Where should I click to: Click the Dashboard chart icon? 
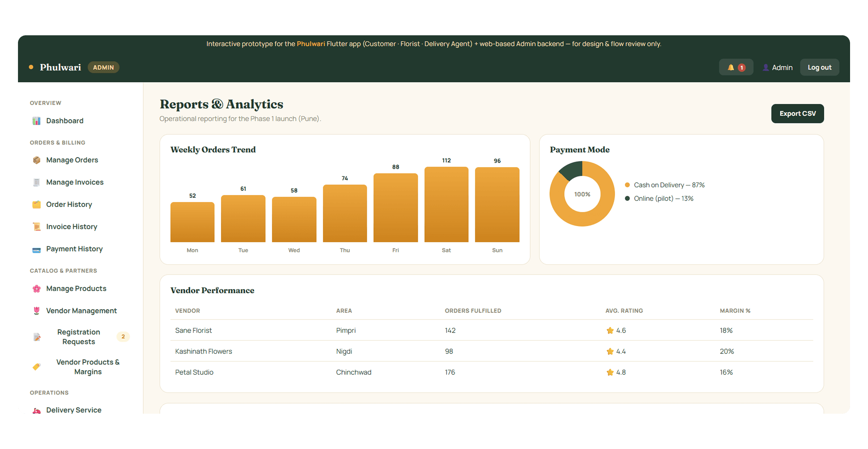pyautogui.click(x=36, y=121)
